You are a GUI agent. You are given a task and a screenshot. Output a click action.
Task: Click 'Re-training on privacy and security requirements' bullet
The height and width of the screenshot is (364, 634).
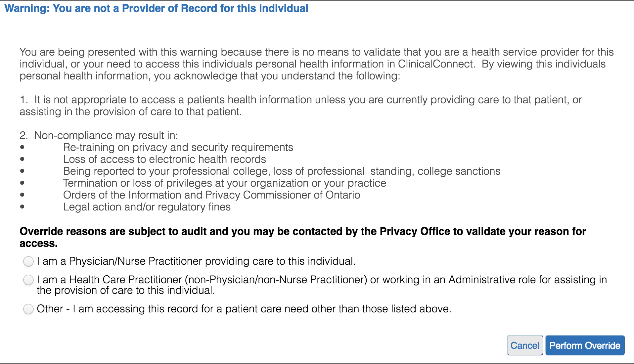point(178,147)
